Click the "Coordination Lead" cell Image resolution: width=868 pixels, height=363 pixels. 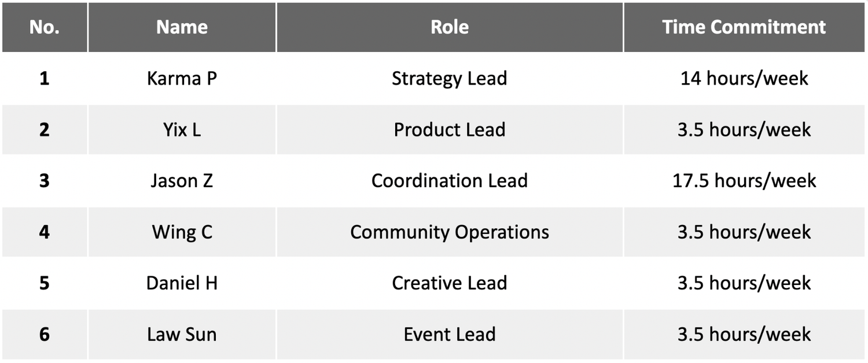(x=450, y=180)
